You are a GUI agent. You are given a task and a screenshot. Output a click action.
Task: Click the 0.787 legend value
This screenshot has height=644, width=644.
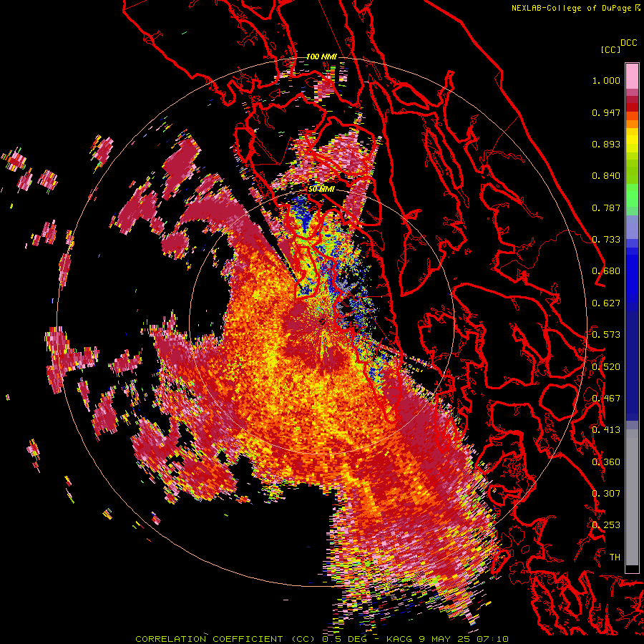click(606, 208)
